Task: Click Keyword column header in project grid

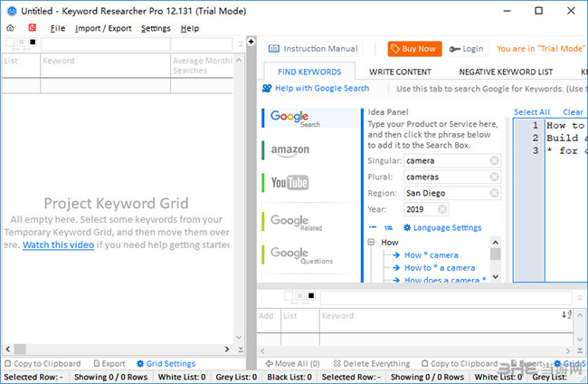Action: [x=105, y=65]
